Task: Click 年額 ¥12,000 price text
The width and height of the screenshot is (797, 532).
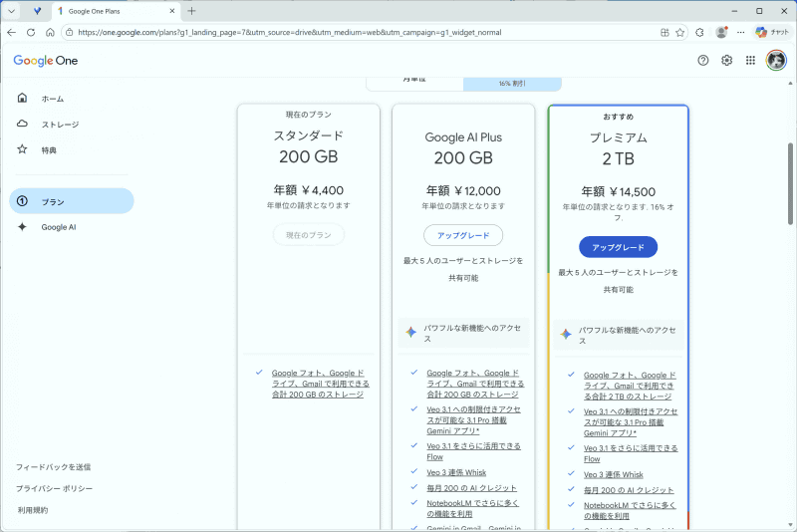Action: point(463,190)
